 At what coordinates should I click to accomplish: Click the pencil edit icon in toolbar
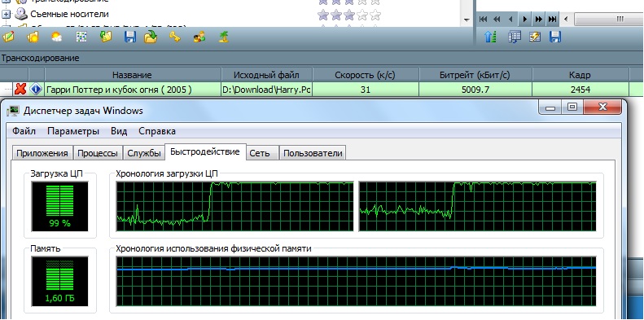click(x=9, y=37)
